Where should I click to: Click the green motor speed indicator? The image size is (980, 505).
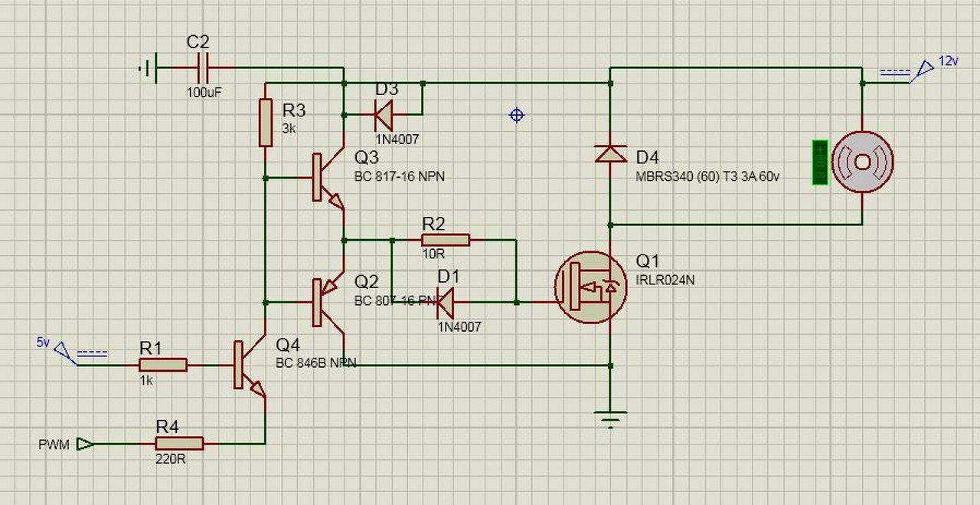[x=820, y=162]
